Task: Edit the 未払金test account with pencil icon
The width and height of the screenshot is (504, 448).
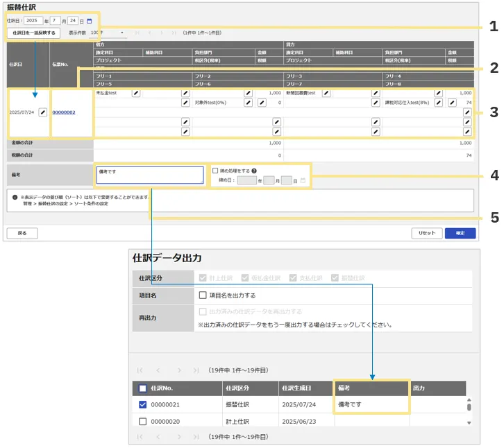Action: pyautogui.click(x=136, y=93)
